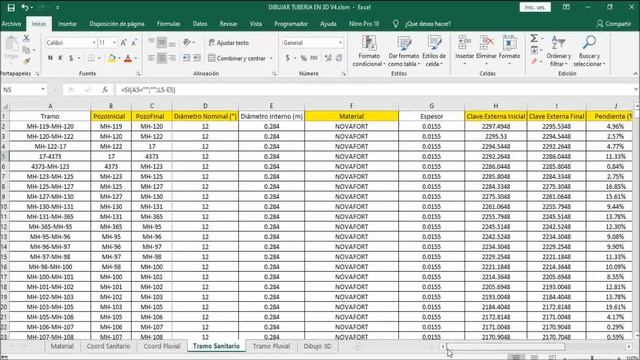
Task: Cut selection with the scissors icon
Action: [x=26, y=38]
